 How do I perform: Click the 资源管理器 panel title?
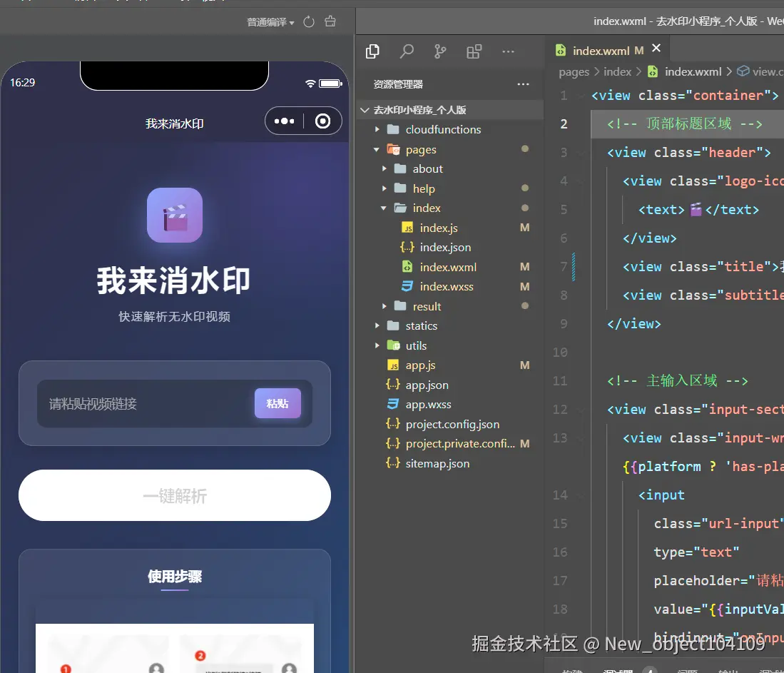point(398,84)
